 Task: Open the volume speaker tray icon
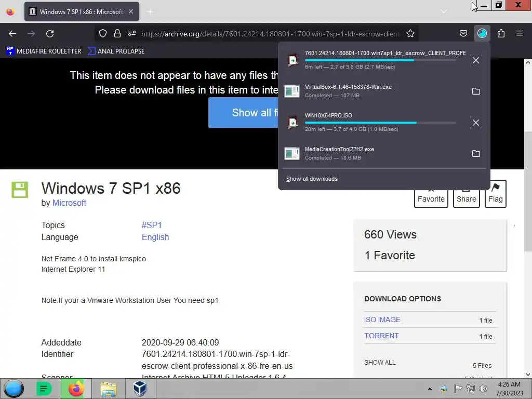(483, 389)
